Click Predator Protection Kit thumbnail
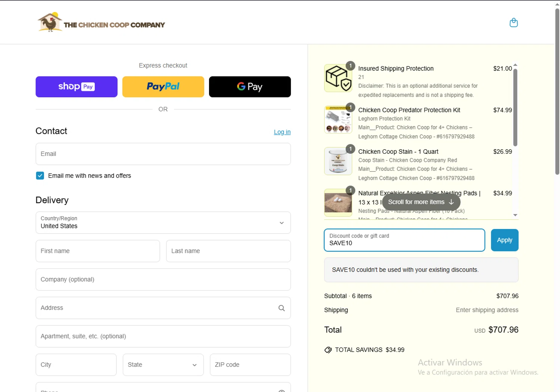Screen dimensions: 560x392 pyautogui.click(x=338, y=120)
